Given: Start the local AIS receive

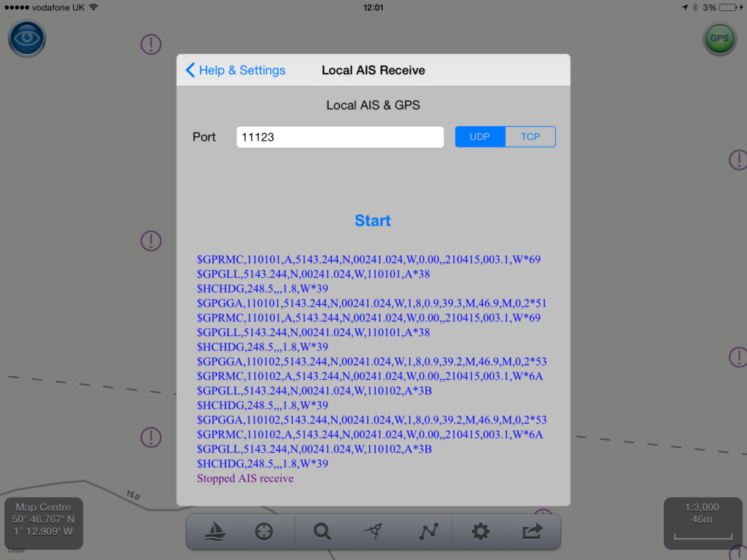Looking at the screenshot, I should pos(373,220).
